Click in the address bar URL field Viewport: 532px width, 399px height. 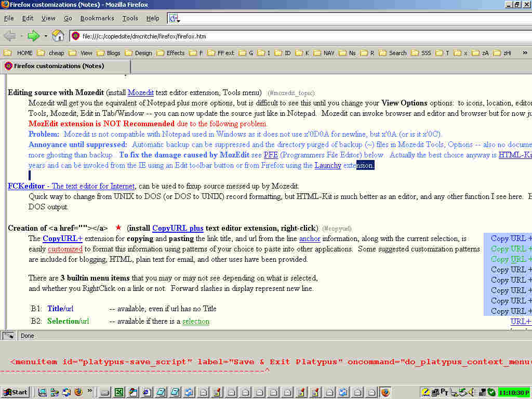(302, 36)
